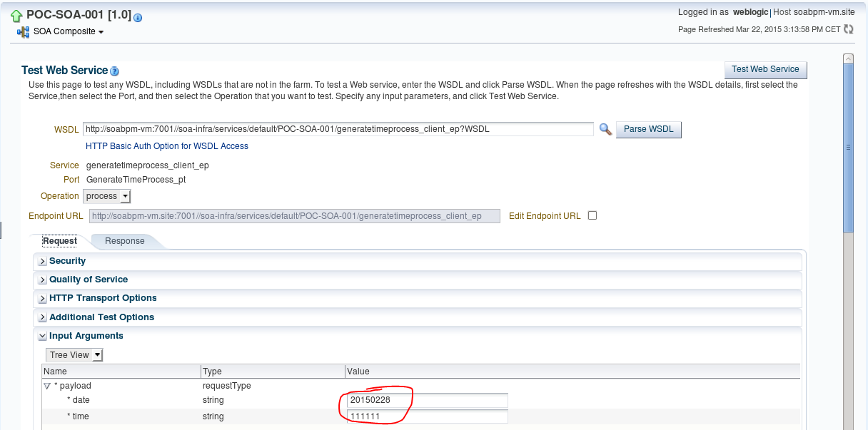Open HTTP Basic Auth Option for WSDL Access

coord(167,146)
